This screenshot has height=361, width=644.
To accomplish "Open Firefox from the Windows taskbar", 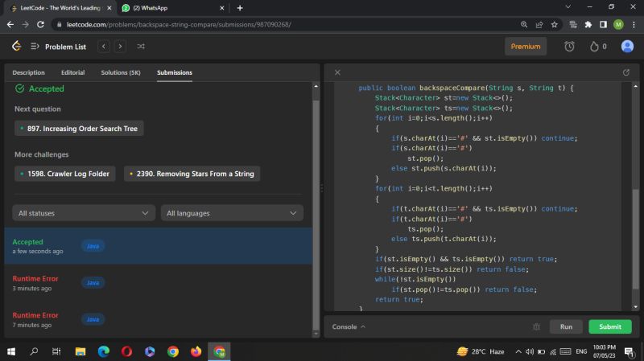I will pyautogui.click(x=196, y=351).
